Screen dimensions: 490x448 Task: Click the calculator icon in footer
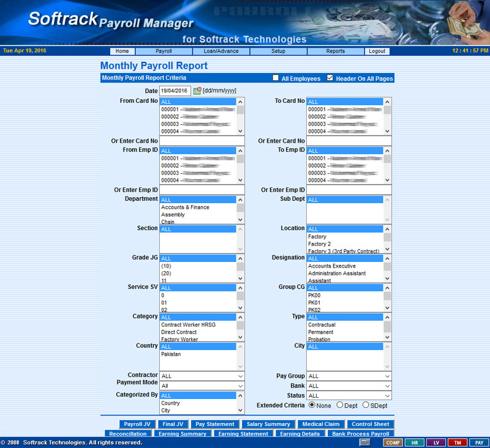364,442
